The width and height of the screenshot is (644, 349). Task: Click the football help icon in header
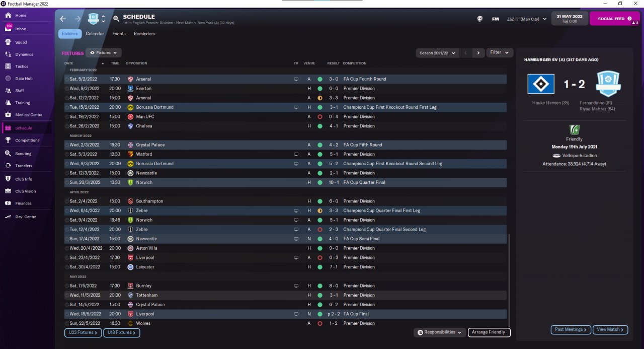(480, 19)
